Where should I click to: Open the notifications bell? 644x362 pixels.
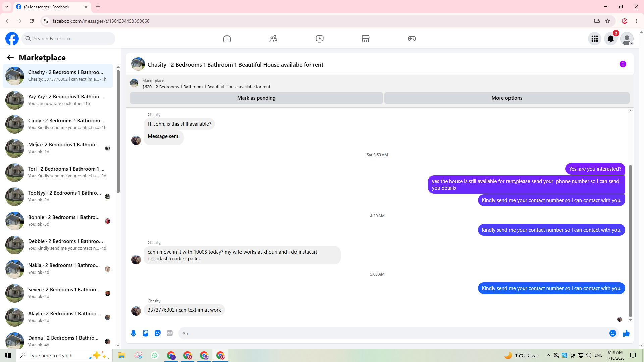pyautogui.click(x=610, y=39)
